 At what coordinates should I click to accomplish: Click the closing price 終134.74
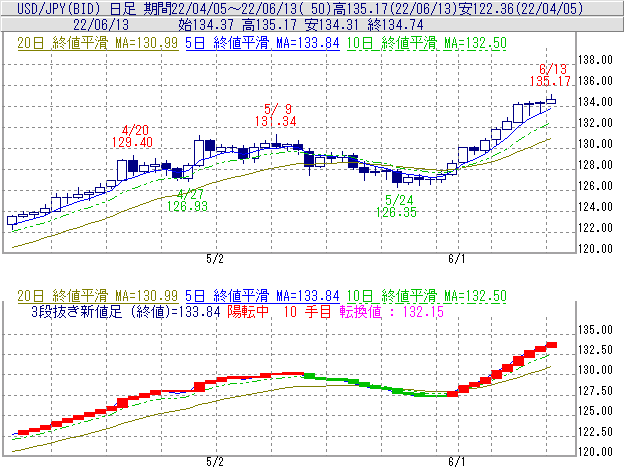pos(395,25)
